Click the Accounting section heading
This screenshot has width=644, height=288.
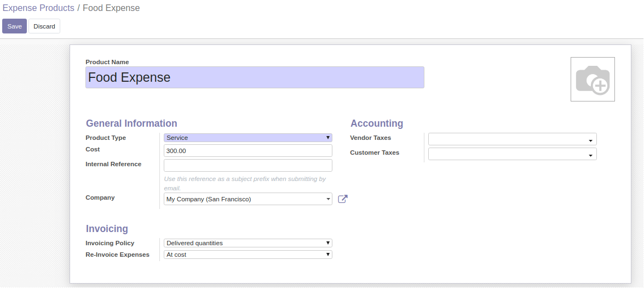tap(377, 123)
